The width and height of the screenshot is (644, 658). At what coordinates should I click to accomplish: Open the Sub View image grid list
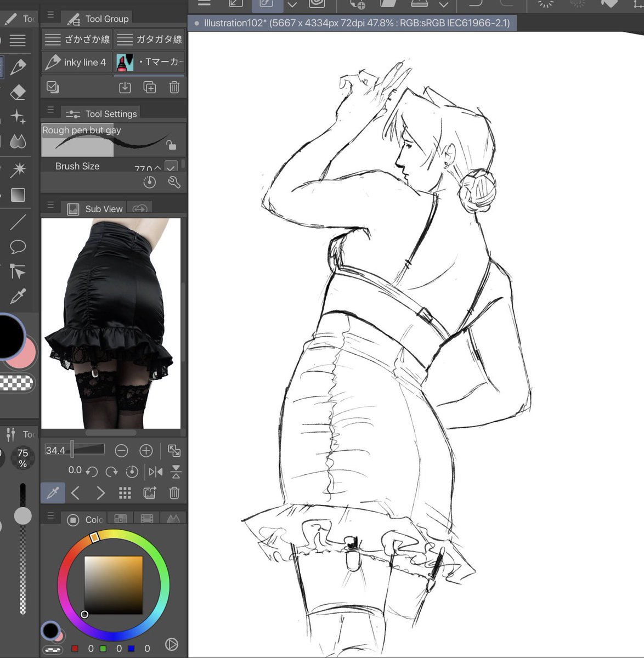(x=125, y=493)
